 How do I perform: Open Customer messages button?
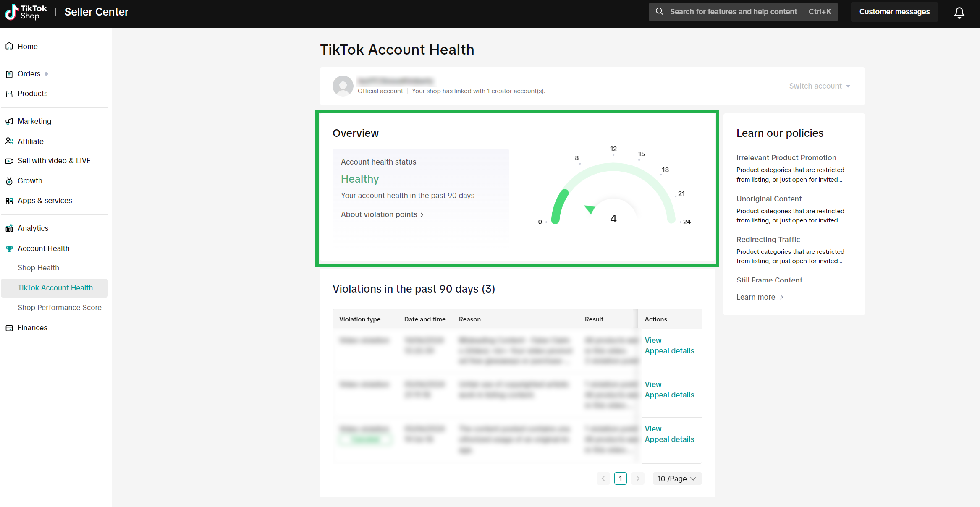click(x=894, y=12)
